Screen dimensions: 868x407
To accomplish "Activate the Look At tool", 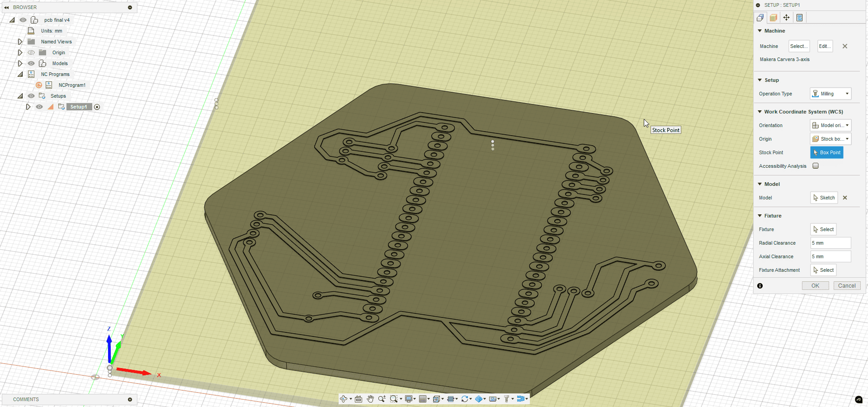I will coord(359,399).
